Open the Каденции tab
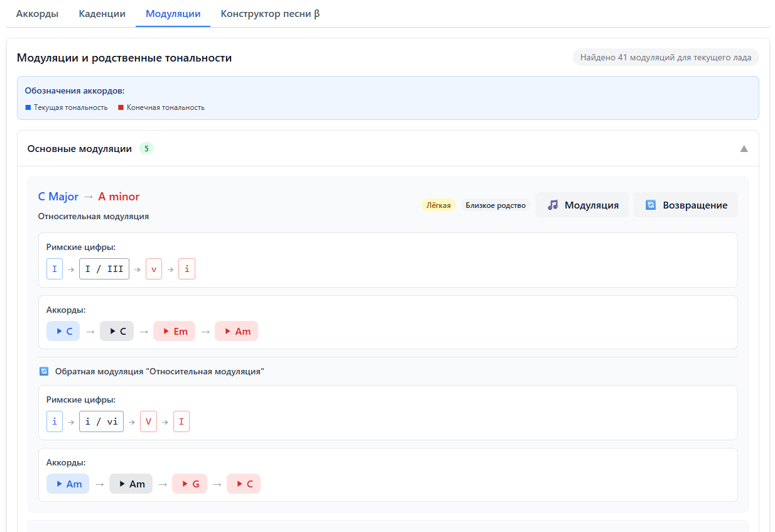 pos(102,14)
